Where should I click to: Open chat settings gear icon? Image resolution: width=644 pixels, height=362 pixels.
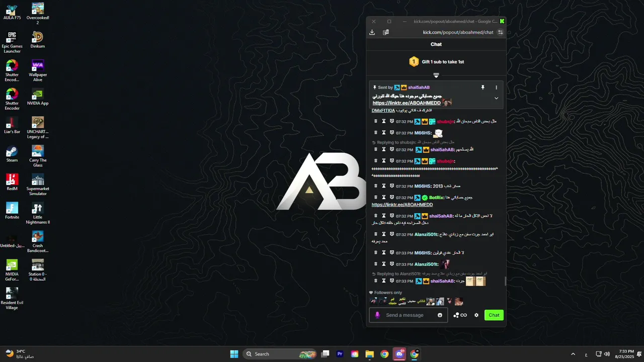476,315
